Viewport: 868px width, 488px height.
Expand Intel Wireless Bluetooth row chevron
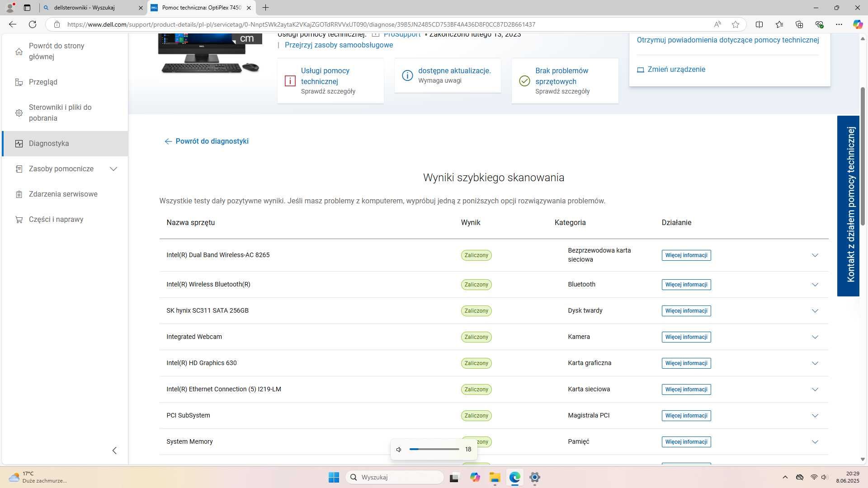pos(815,285)
